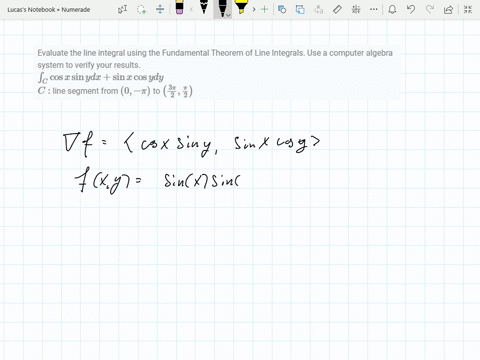Click the problem statement text box
The width and height of the screenshot is (480, 360).
pyautogui.click(x=218, y=72)
